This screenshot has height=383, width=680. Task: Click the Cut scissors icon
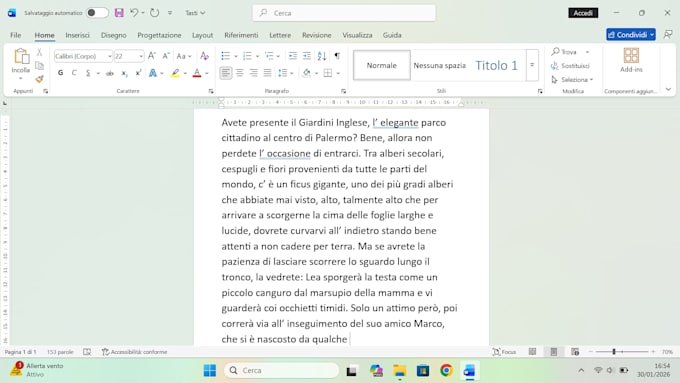pos(39,52)
